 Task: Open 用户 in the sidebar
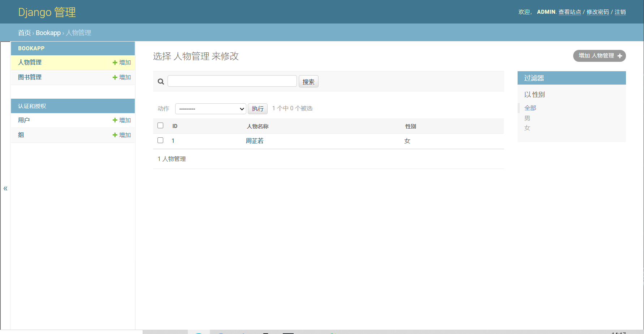pos(24,120)
